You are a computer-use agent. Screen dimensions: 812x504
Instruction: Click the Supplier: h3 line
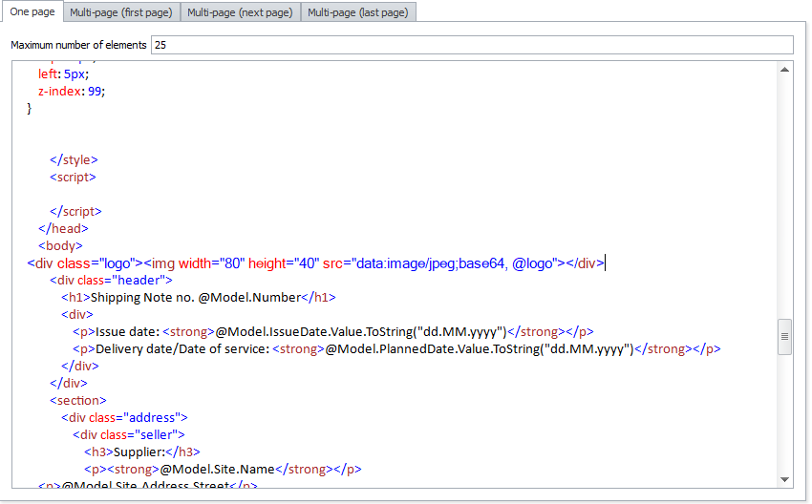pos(142,451)
